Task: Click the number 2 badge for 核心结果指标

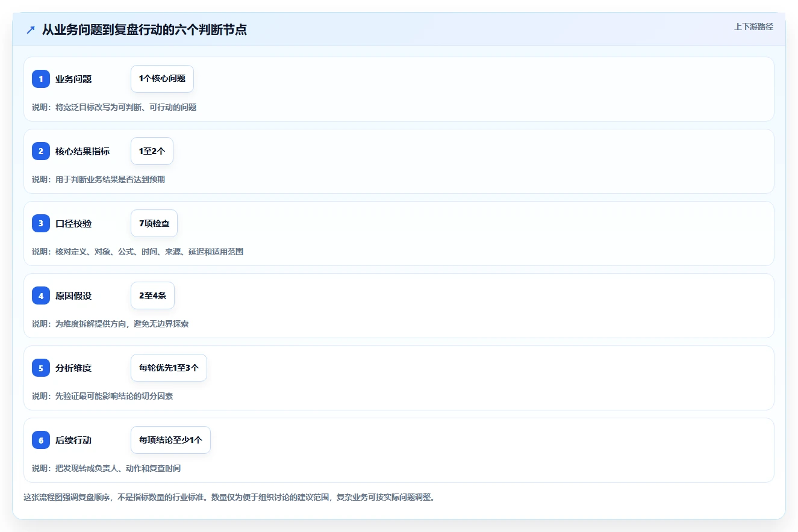Action: coord(41,151)
